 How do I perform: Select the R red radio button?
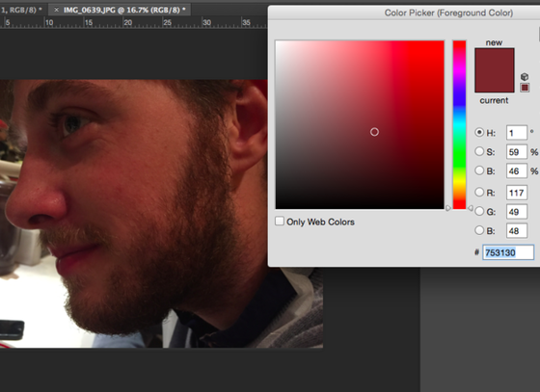[479, 192]
